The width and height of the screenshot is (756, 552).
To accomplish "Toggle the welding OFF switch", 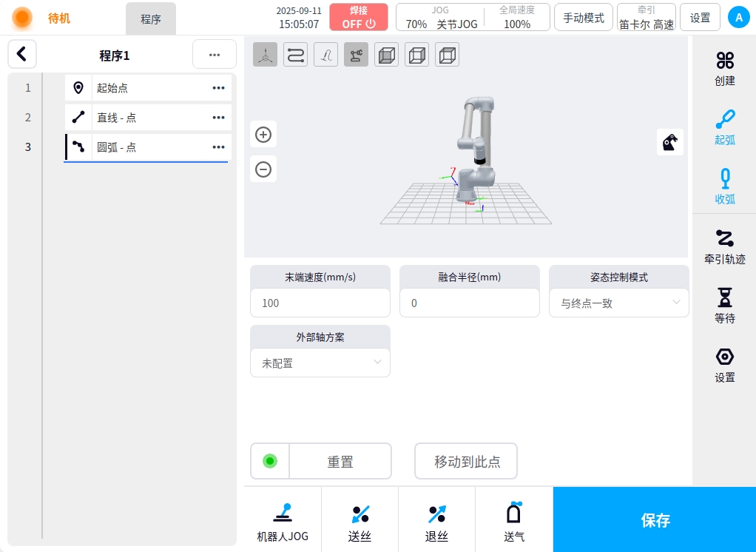I will [359, 17].
